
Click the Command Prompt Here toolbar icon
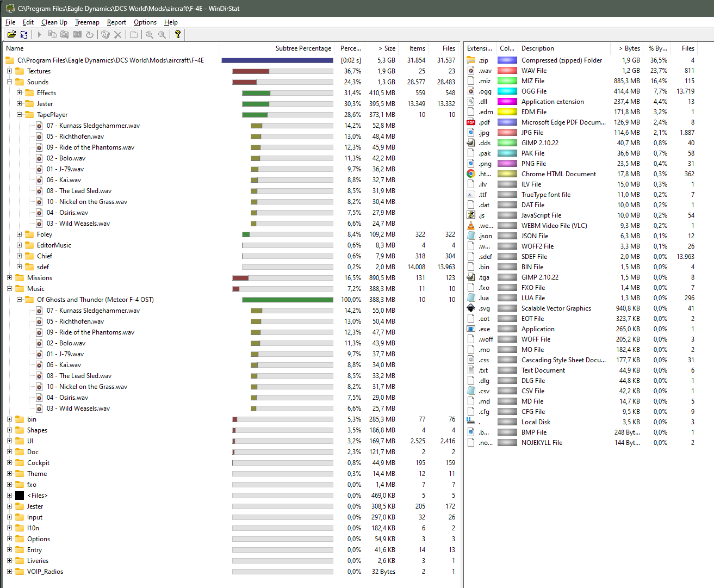coord(77,34)
